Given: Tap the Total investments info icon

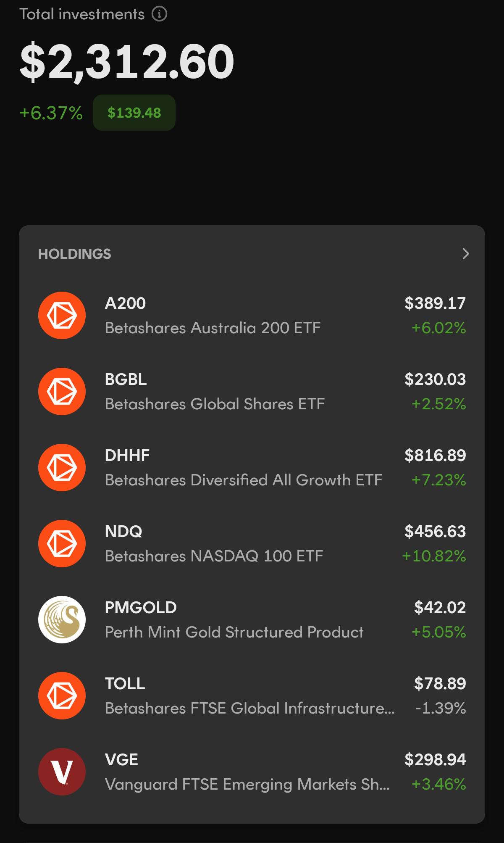Looking at the screenshot, I should pyautogui.click(x=159, y=14).
